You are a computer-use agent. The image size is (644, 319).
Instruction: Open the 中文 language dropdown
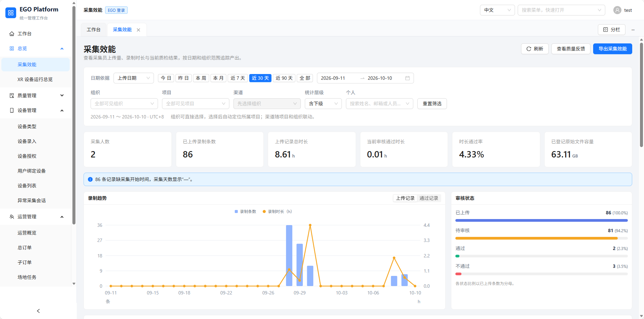click(x=497, y=10)
